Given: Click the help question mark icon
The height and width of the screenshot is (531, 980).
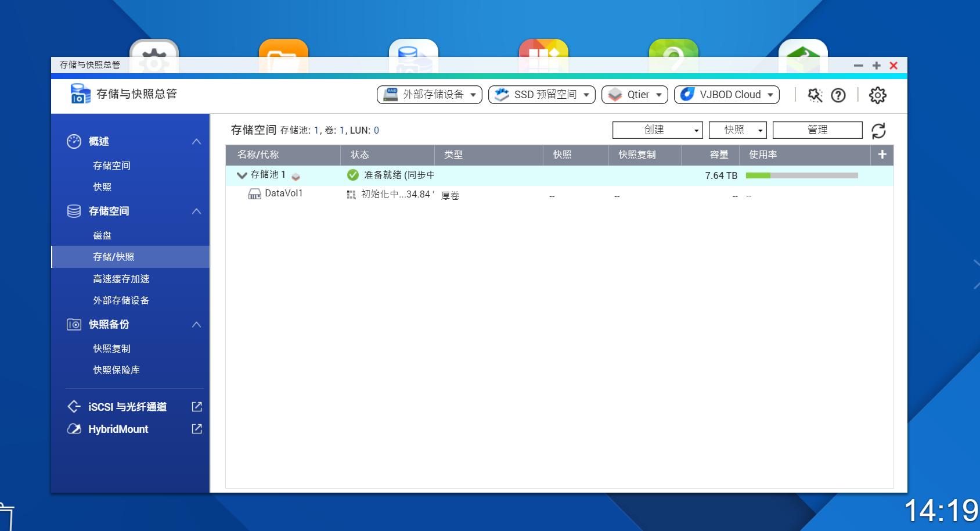Looking at the screenshot, I should click(838, 95).
